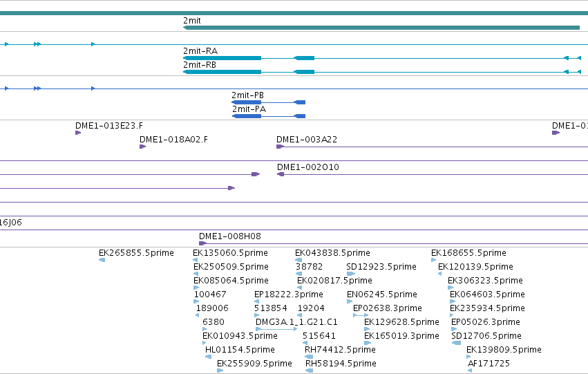Select the 2mit-RA transcript feature

[381, 58]
